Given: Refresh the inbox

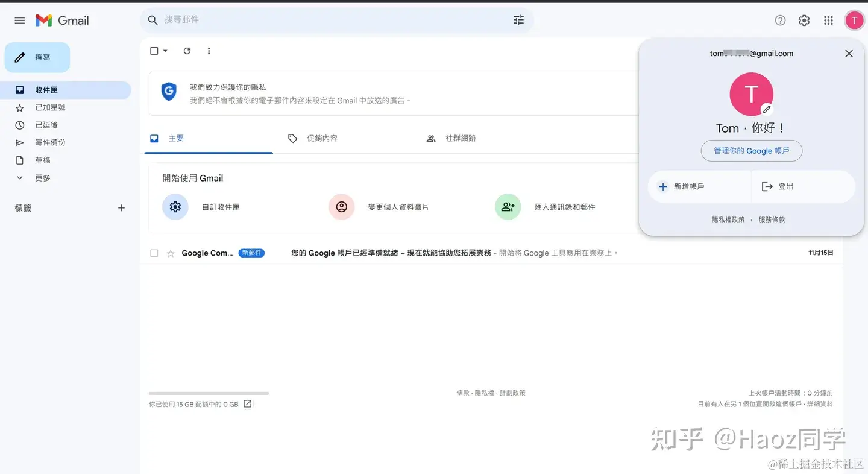Looking at the screenshot, I should pyautogui.click(x=187, y=51).
